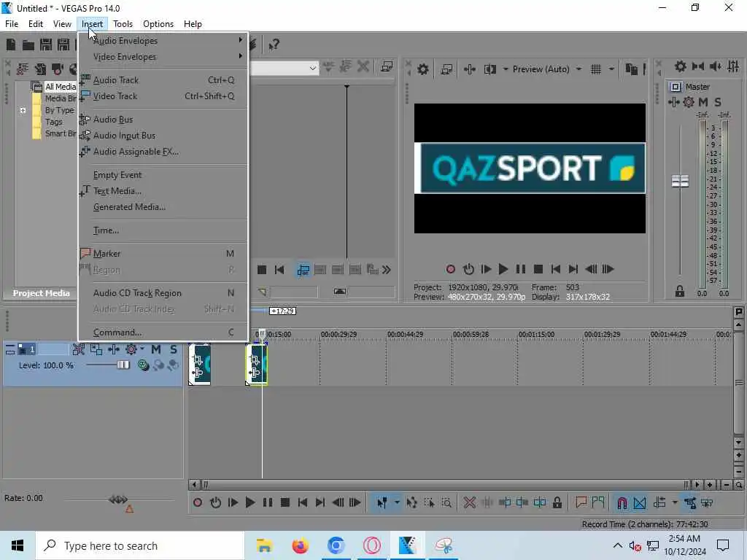
Task: Click Open folder icon in main toolbar
Action: pos(28,44)
